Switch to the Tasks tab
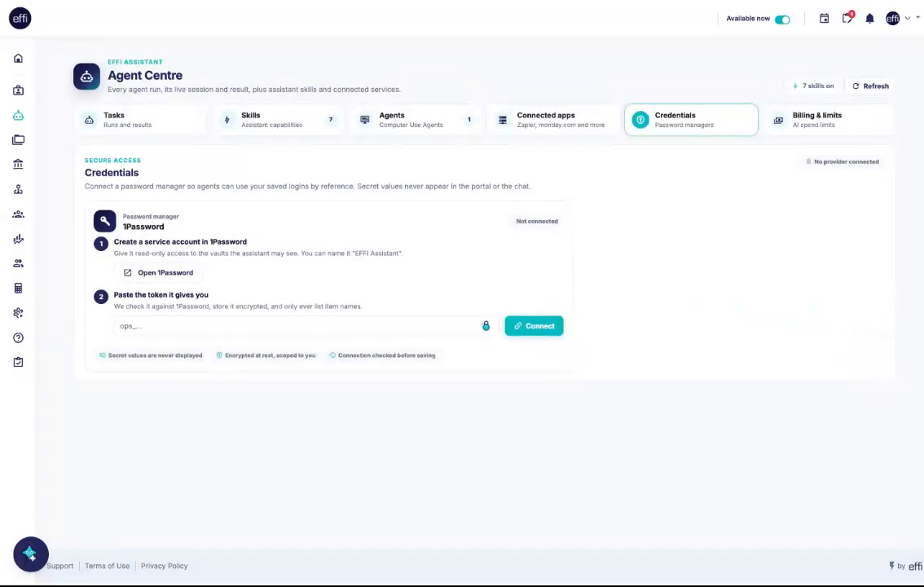Image resolution: width=924 pixels, height=587 pixels. coord(142,120)
